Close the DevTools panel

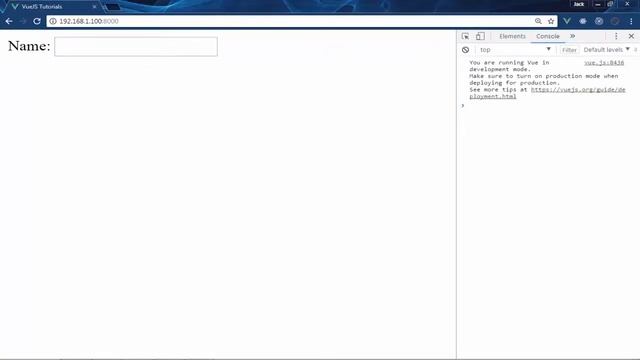click(x=631, y=36)
